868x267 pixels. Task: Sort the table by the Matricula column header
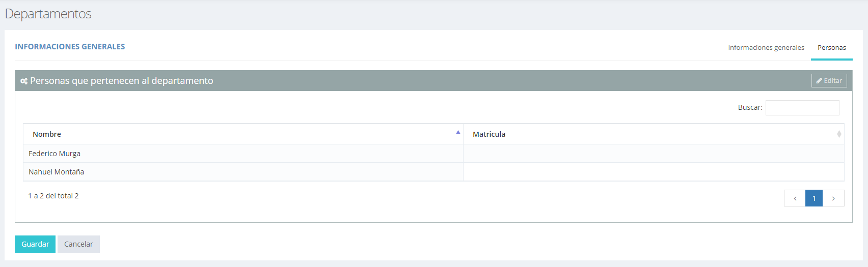(489, 134)
